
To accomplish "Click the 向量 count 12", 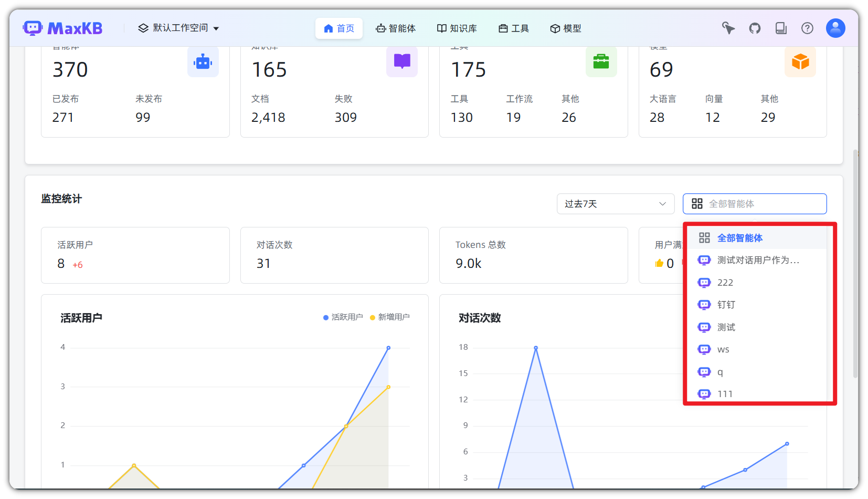I will pos(713,117).
